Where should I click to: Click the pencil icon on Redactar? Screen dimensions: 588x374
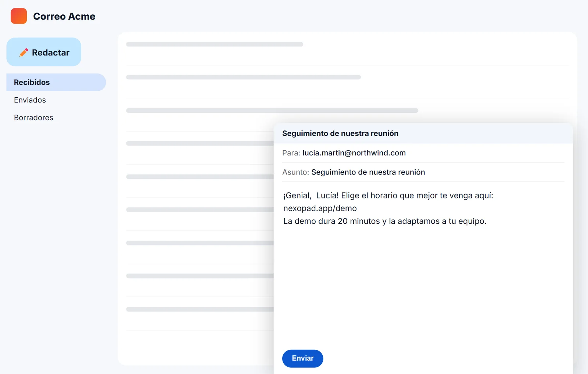(24, 53)
